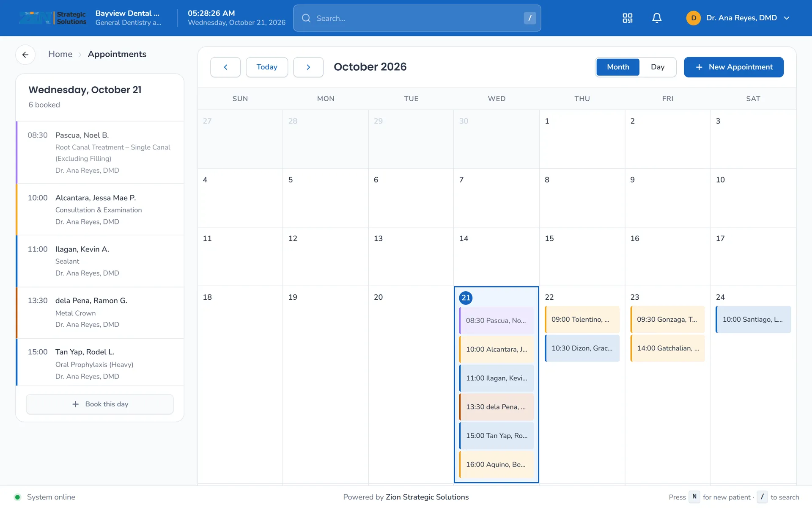Focus the top Search field
Image resolution: width=812 pixels, height=508 pixels.
417,18
